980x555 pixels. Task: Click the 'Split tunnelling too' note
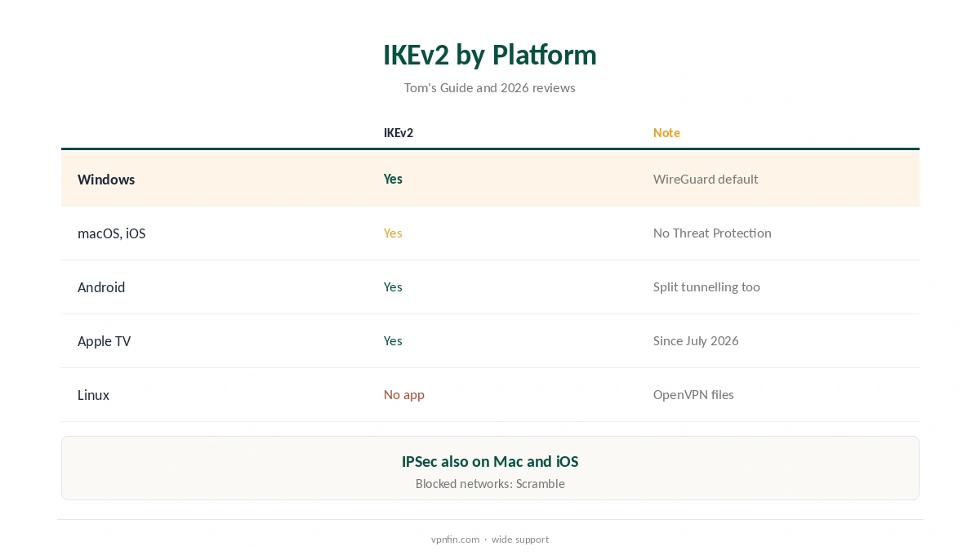point(706,286)
